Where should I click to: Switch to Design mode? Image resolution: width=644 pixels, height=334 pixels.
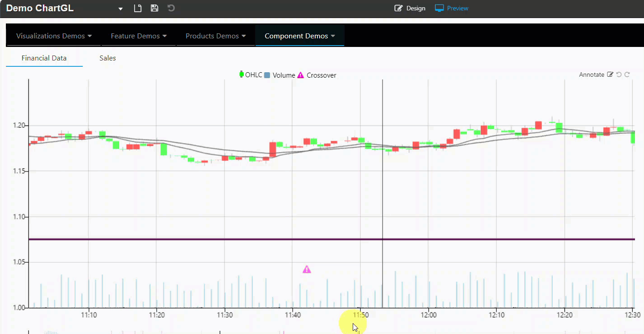410,8
